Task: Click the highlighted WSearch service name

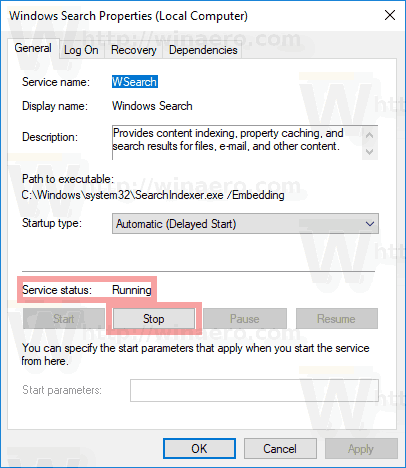Action: click(x=135, y=82)
